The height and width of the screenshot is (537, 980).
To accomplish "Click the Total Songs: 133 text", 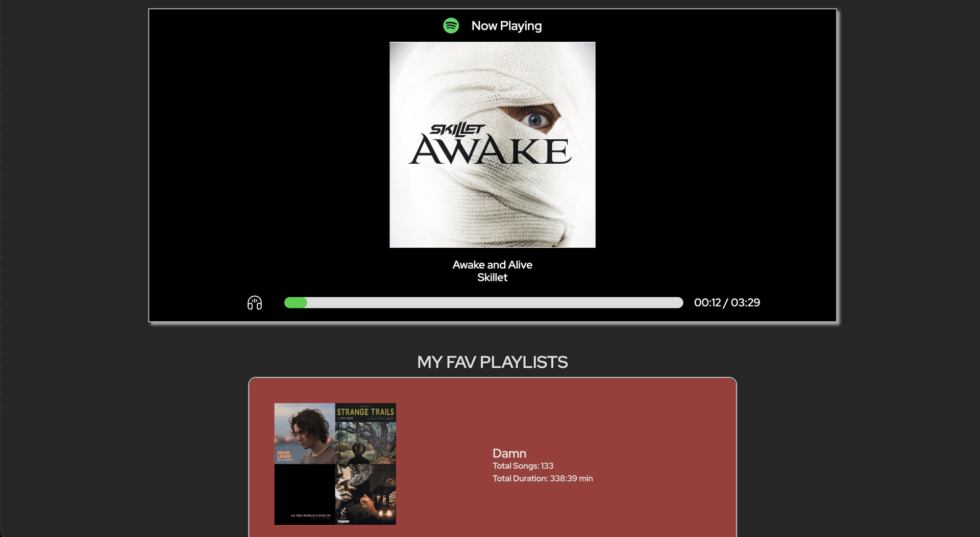I will click(523, 466).
